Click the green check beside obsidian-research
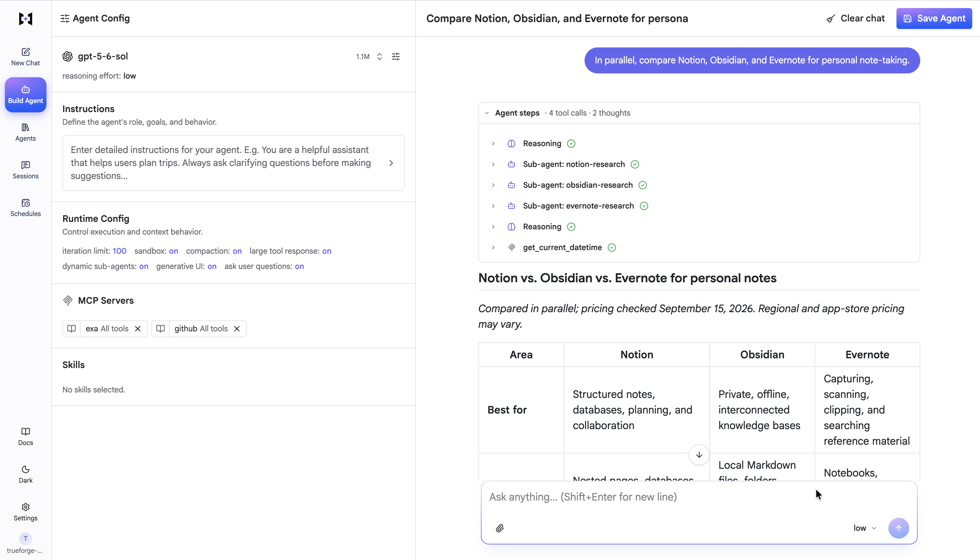The image size is (980, 560). (x=642, y=185)
